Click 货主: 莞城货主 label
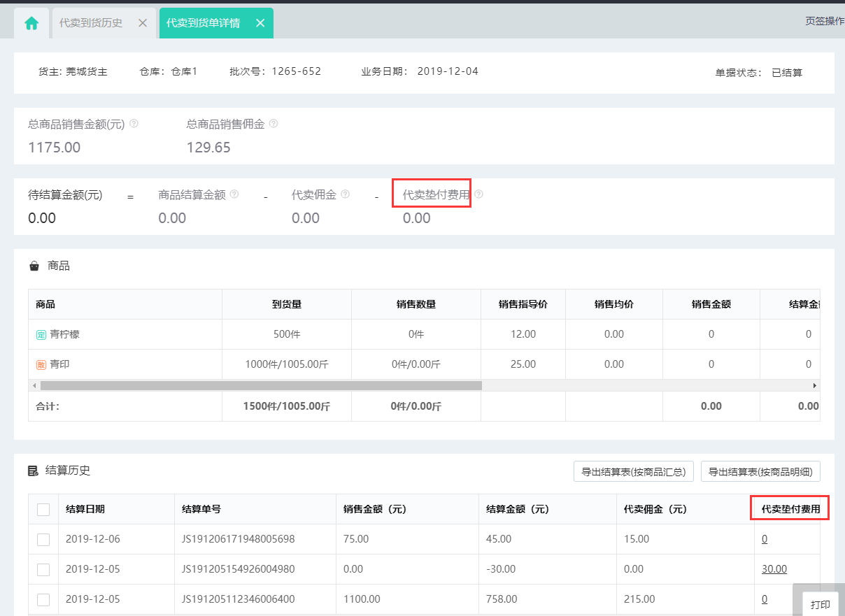845x616 pixels. pos(73,71)
